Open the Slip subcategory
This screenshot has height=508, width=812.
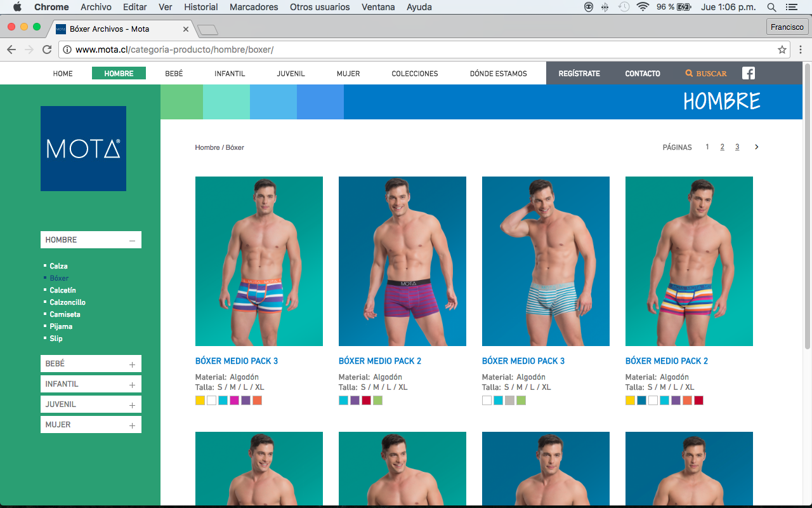pos(56,338)
